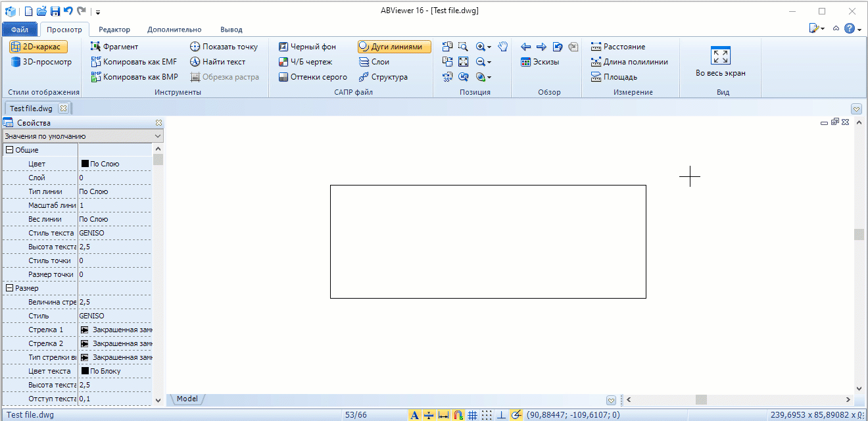This screenshot has width=868, height=421.
Task: Select the 2D-каркас display style
Action: (x=38, y=47)
